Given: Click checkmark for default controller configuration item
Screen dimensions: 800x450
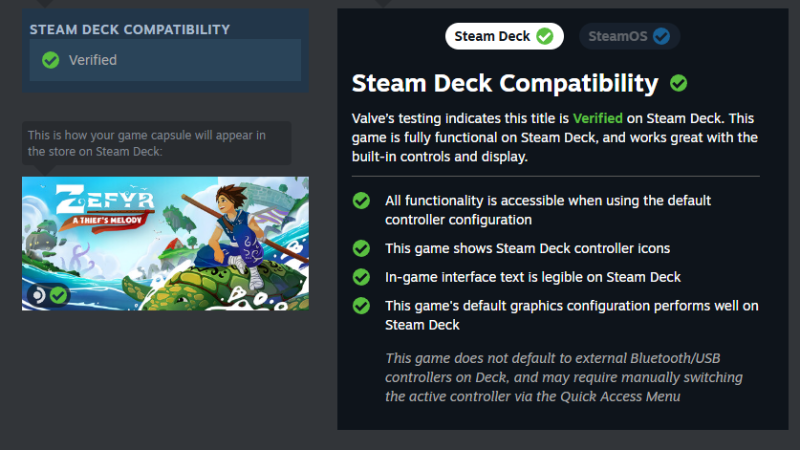Looking at the screenshot, I should 361,201.
